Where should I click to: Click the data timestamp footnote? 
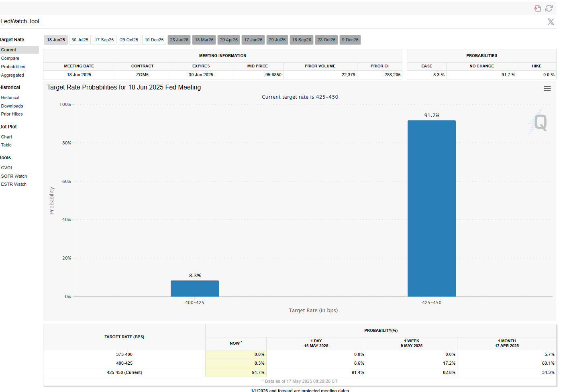coord(300,381)
